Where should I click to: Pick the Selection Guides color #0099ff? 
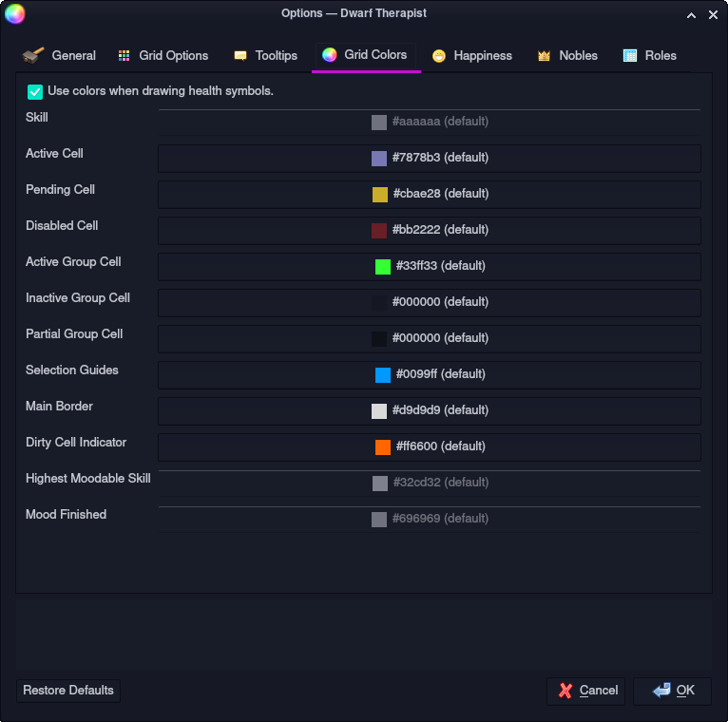[430, 375]
